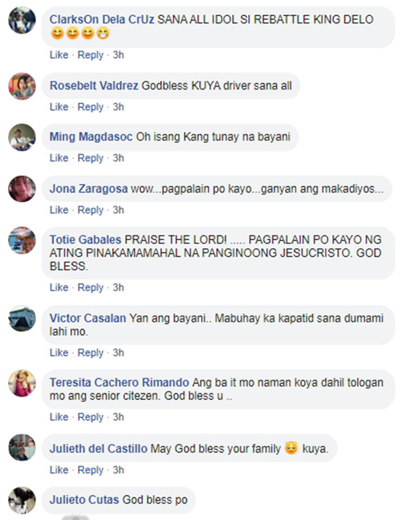Like Teresita Cachero Rimando's comment

[59, 417]
